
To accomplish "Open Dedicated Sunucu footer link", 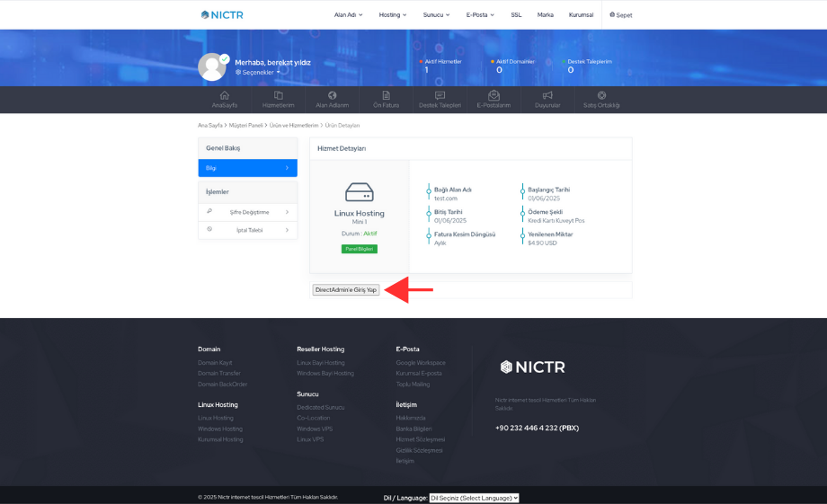I will pyautogui.click(x=321, y=408).
